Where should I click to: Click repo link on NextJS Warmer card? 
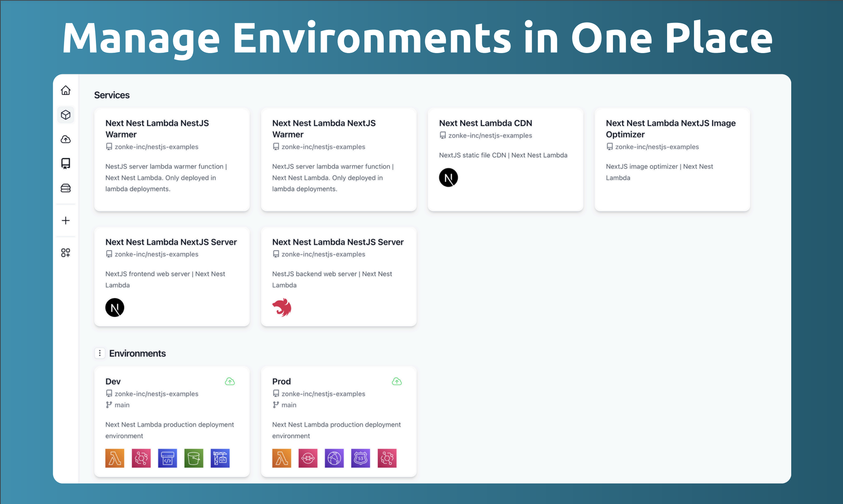point(323,147)
